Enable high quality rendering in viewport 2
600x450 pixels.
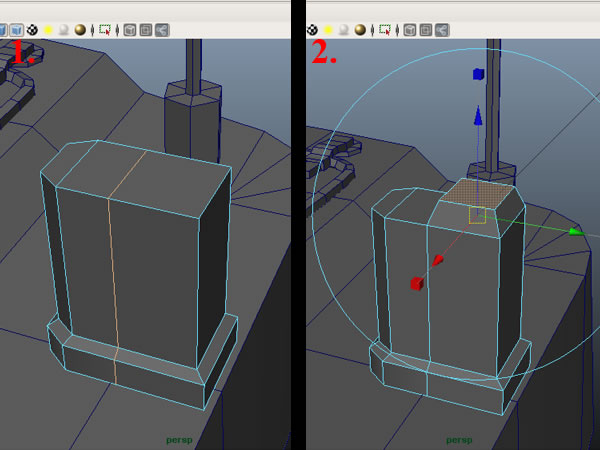coord(360,30)
